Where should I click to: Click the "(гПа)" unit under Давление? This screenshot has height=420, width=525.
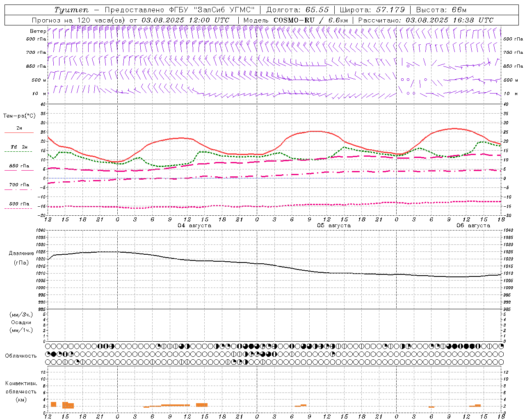click(21, 262)
